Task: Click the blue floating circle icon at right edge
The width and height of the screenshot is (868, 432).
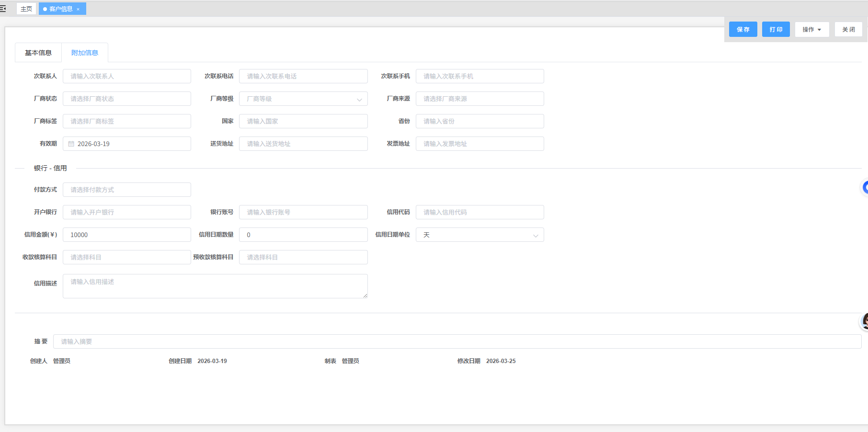Action: pos(865,187)
